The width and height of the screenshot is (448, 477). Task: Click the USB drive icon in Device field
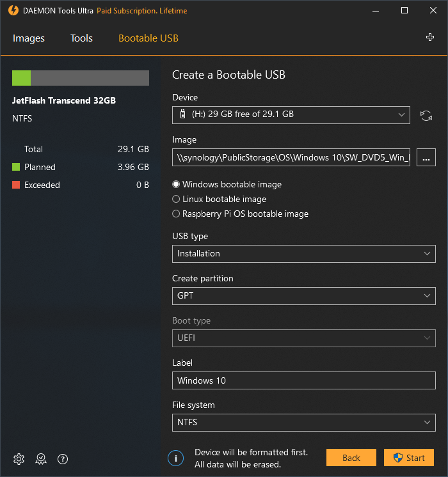(182, 114)
